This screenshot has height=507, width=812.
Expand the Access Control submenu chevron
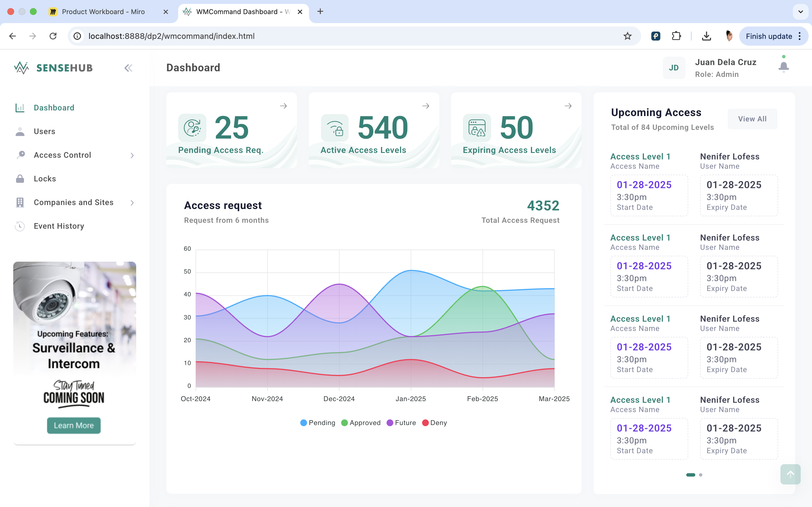click(132, 155)
